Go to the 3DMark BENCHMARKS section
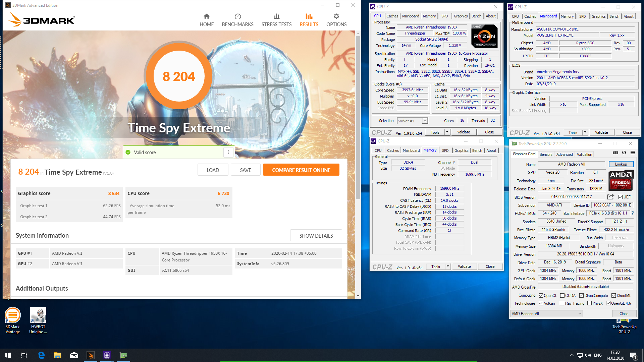Image resolution: width=644 pixels, height=362 pixels. [237, 20]
